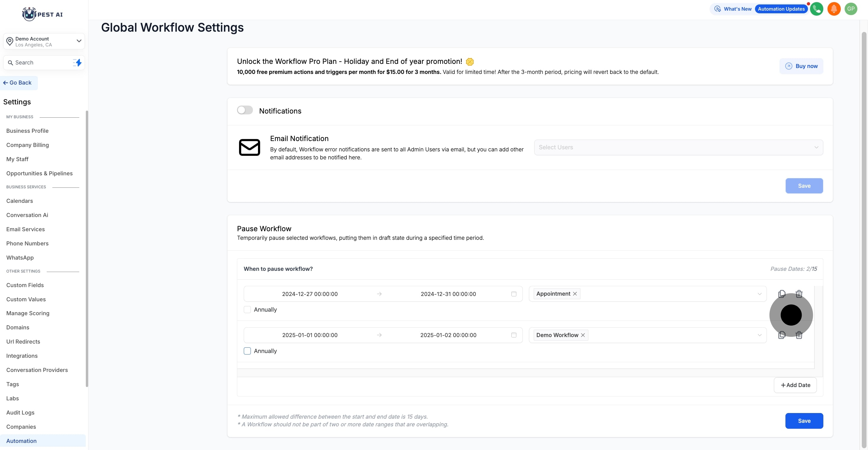
Task: Click the green phone dialer icon
Action: tap(817, 9)
